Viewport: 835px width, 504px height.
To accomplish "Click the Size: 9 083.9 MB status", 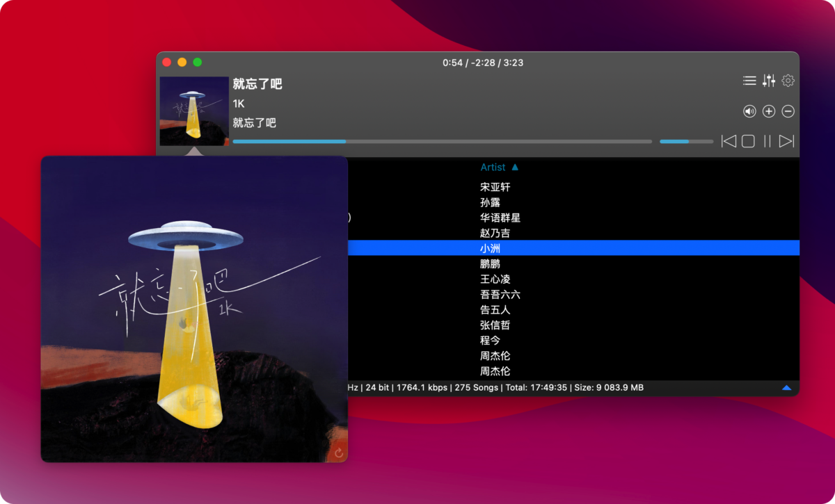I will [x=607, y=387].
